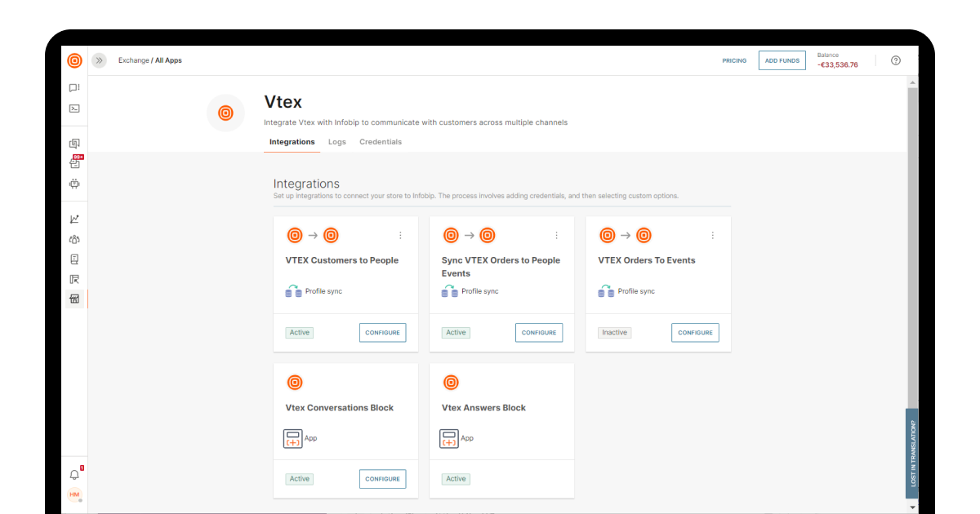The width and height of the screenshot is (980, 514).
Task: Click the Active status on Vtex Conversations Block
Action: pyautogui.click(x=300, y=479)
